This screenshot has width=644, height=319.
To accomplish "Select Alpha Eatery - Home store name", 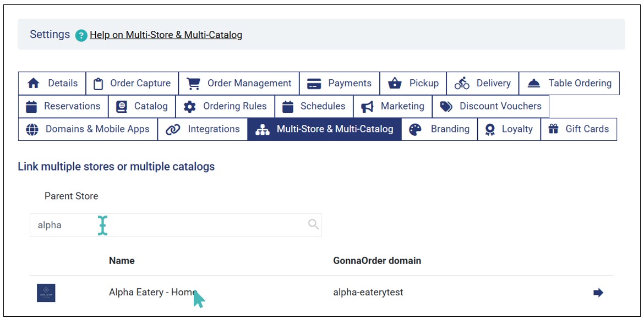I will 152,293.
